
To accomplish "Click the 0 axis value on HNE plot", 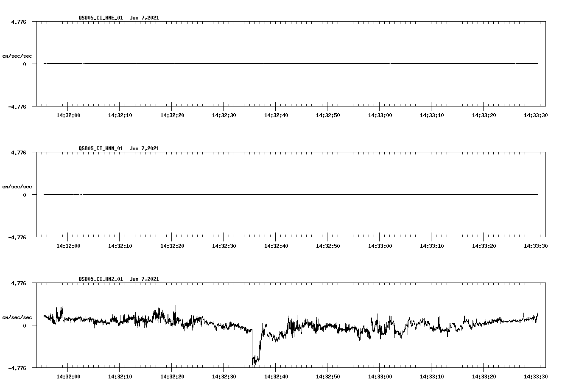I will coord(25,64).
